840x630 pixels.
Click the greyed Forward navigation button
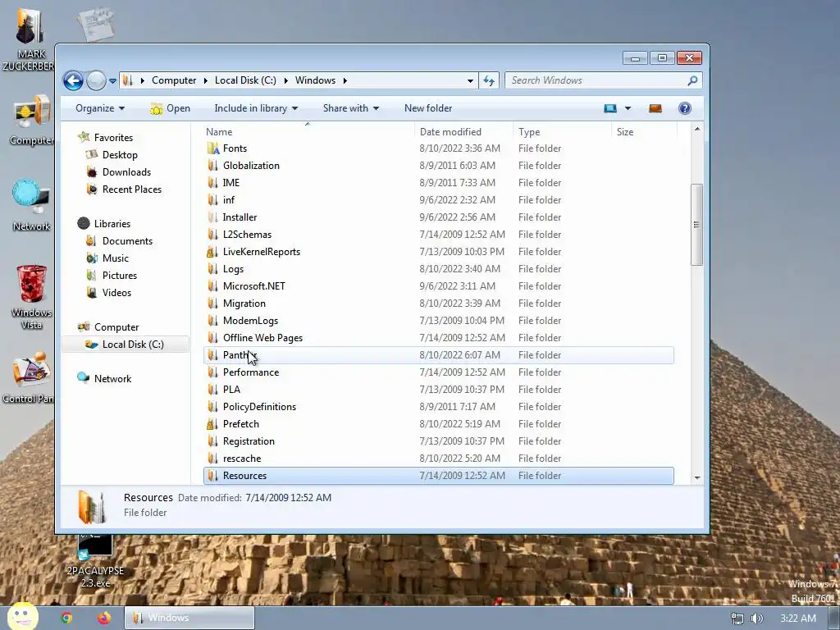click(x=97, y=81)
